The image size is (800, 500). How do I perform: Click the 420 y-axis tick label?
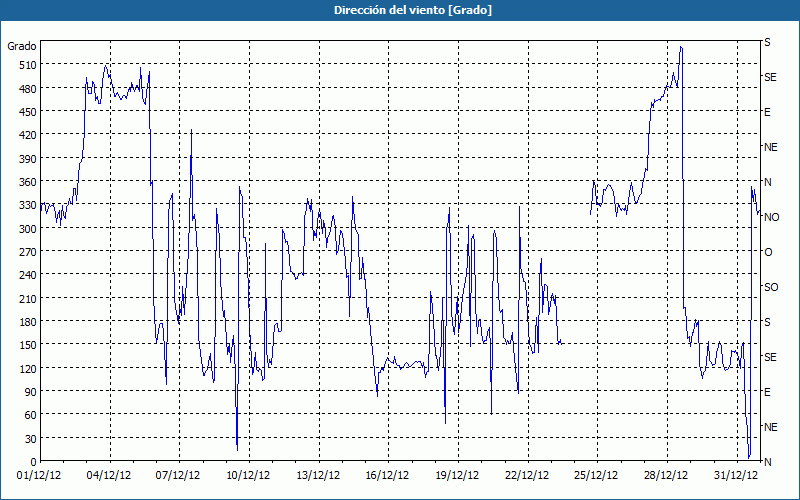click(x=28, y=135)
